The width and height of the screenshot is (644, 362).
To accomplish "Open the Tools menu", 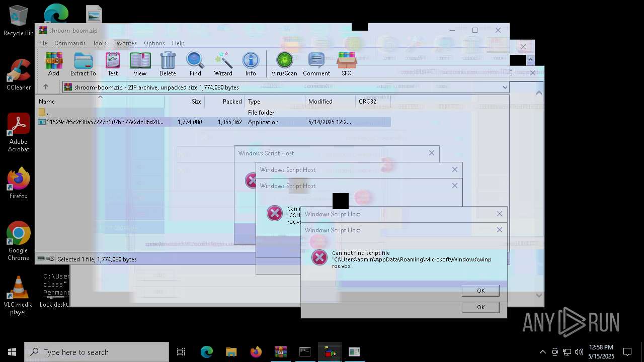I will (x=99, y=43).
